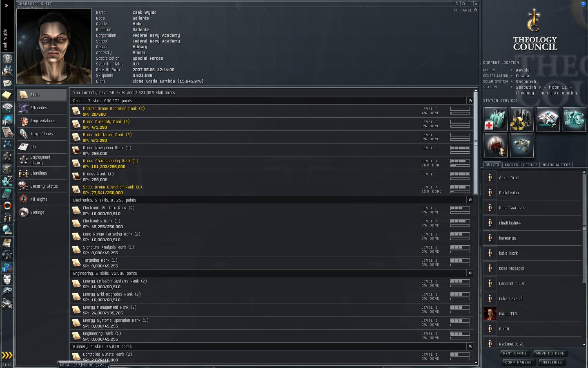Switch to the Offices tab
The height and width of the screenshot is (368, 588).
530,165
